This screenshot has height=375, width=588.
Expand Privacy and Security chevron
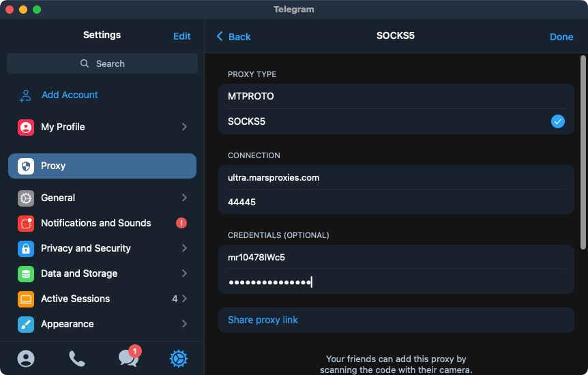click(x=184, y=248)
